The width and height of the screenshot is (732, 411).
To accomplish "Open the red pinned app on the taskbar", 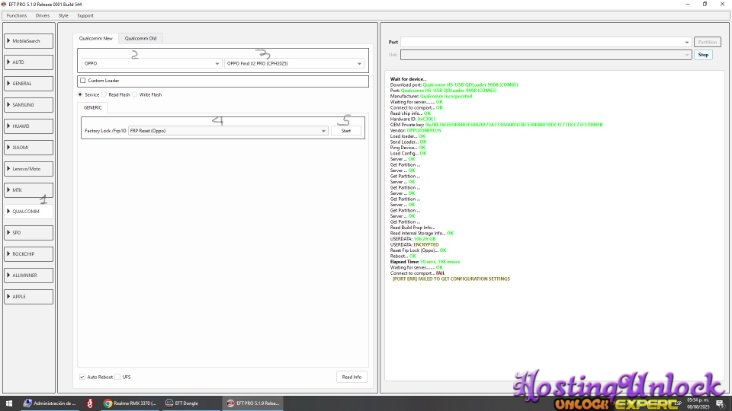I will coord(90,403).
